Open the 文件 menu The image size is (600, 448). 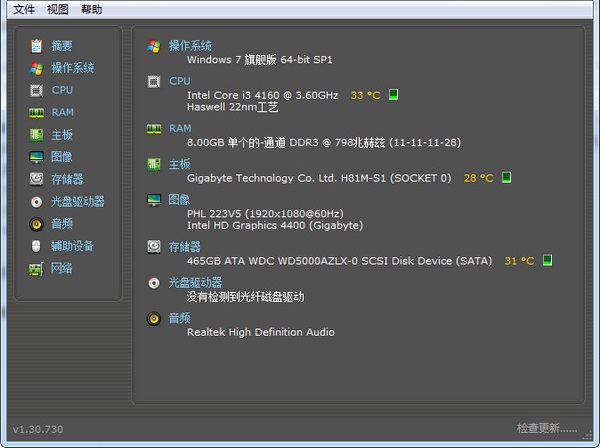[x=24, y=9]
